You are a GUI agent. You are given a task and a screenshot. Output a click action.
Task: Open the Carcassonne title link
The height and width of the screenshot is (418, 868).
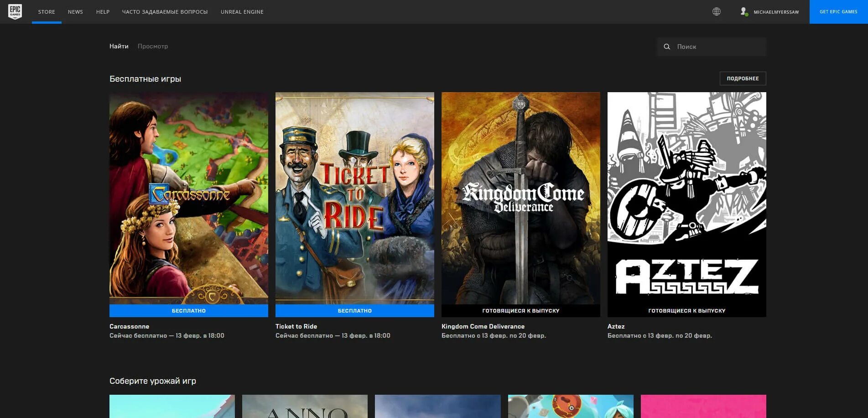click(130, 326)
